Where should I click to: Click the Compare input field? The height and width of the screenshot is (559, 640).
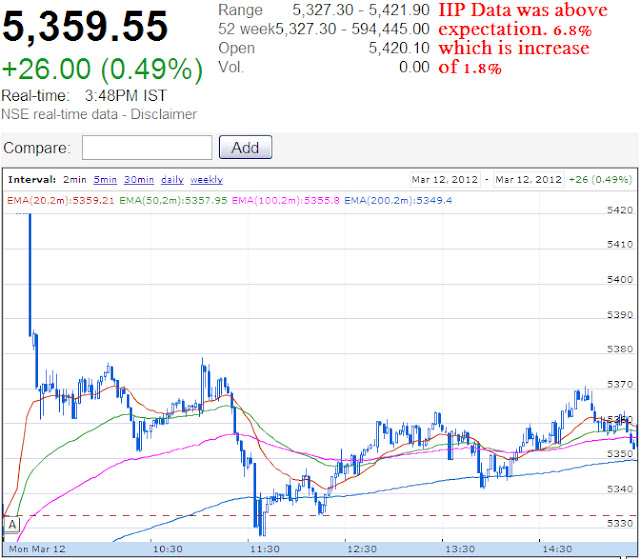coord(147,147)
